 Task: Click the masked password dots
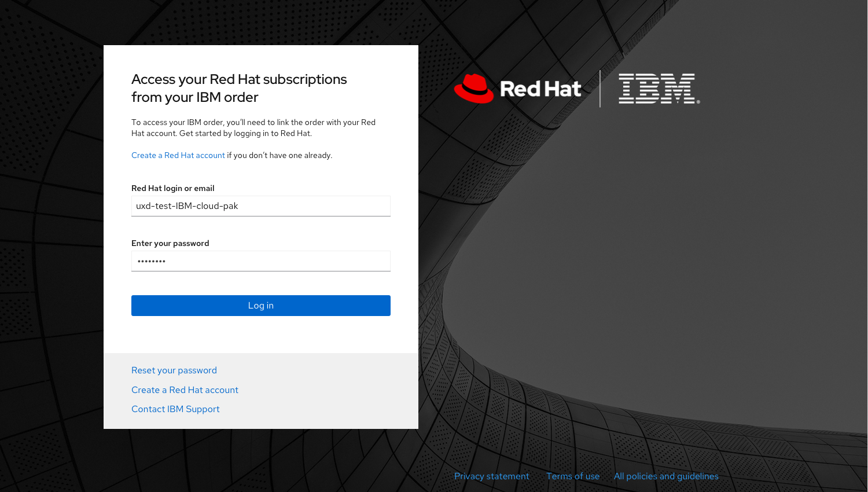[x=152, y=262]
